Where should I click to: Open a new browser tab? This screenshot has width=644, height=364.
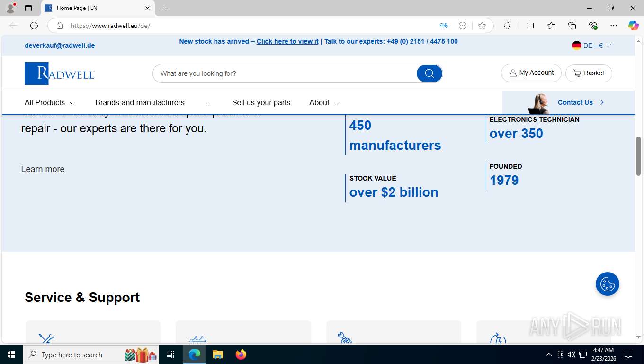point(165,8)
